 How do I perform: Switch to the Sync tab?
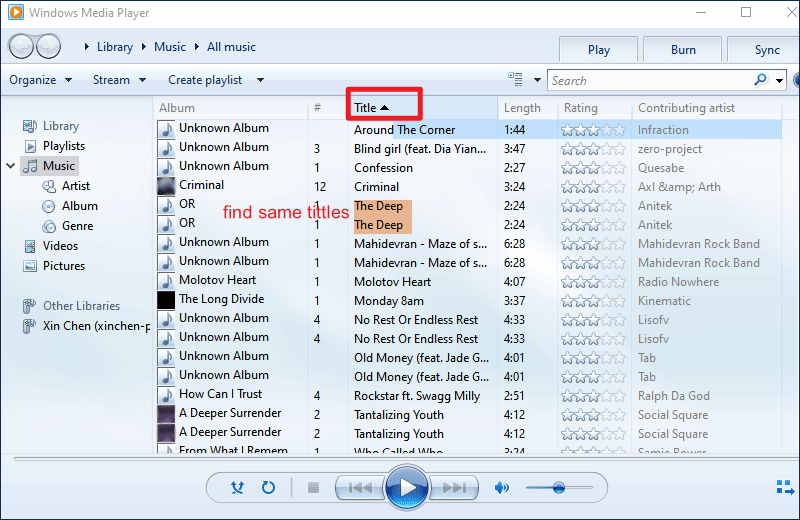[764, 50]
